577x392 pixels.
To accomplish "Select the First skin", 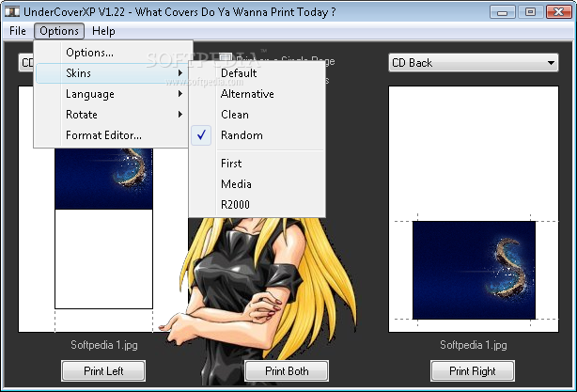I will 257,163.
